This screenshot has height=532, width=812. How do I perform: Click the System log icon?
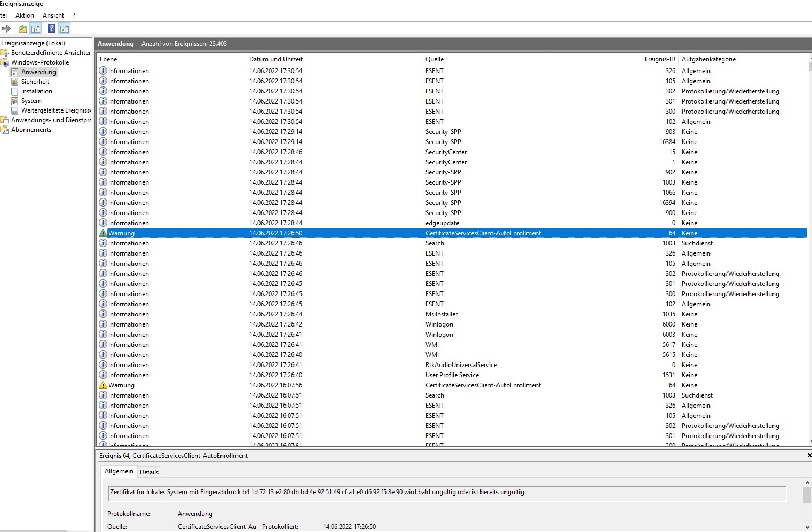[x=15, y=101]
